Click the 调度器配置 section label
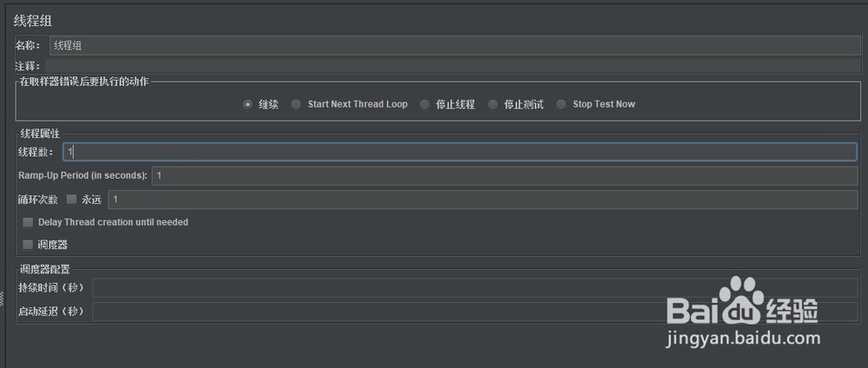Screen dimensions: 868x368 click(45, 270)
